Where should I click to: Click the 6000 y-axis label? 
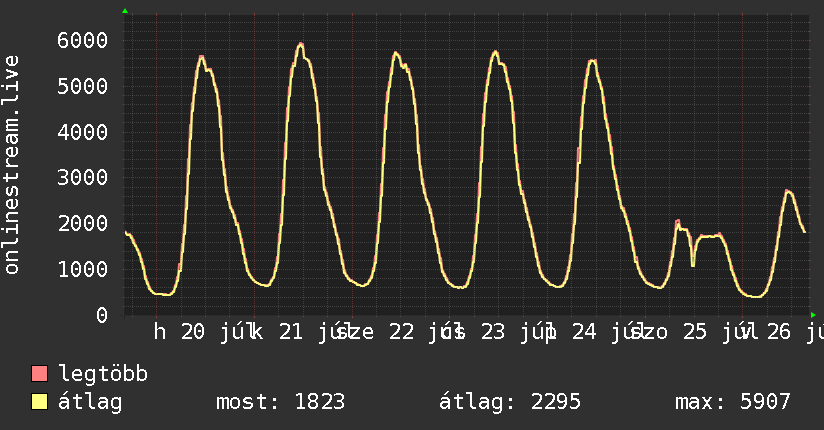click(x=83, y=40)
